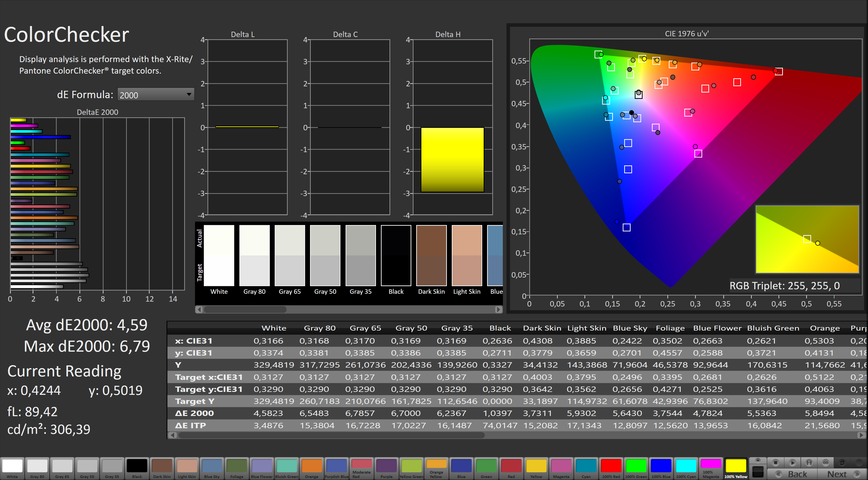The height and width of the screenshot is (480, 868).
Task: Go to Next page
Action: [842, 474]
